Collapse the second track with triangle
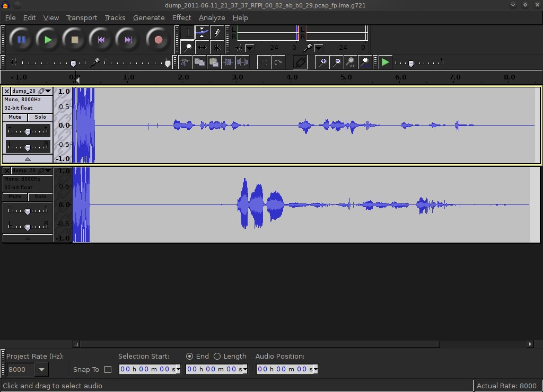This screenshot has height=392, width=543. pos(28,239)
